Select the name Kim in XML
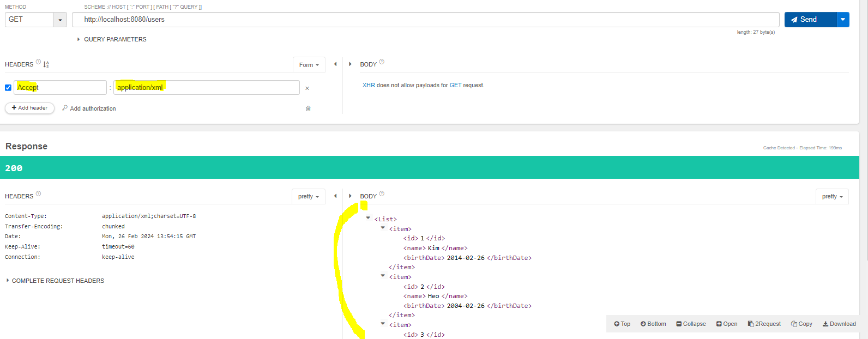This screenshot has width=868, height=339. point(433,248)
